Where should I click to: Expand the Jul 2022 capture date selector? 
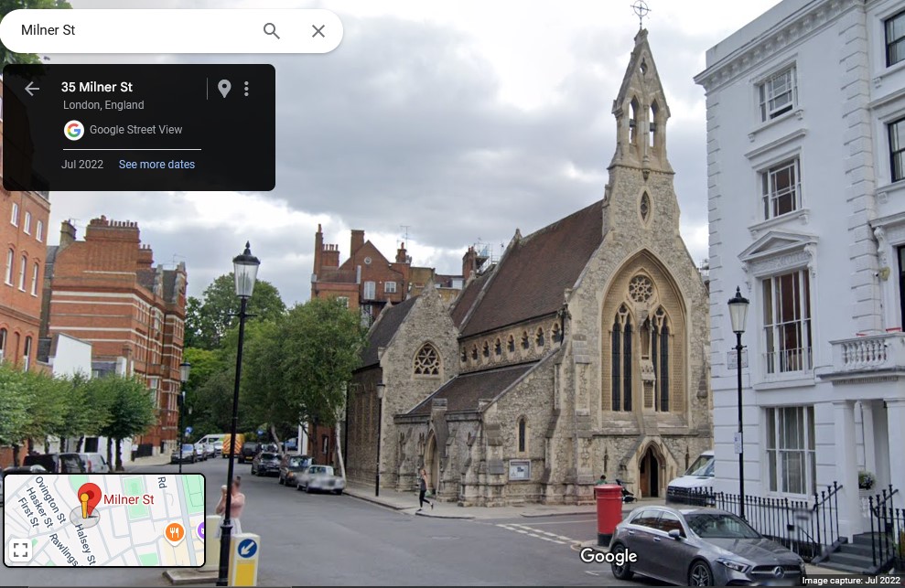tap(81, 164)
